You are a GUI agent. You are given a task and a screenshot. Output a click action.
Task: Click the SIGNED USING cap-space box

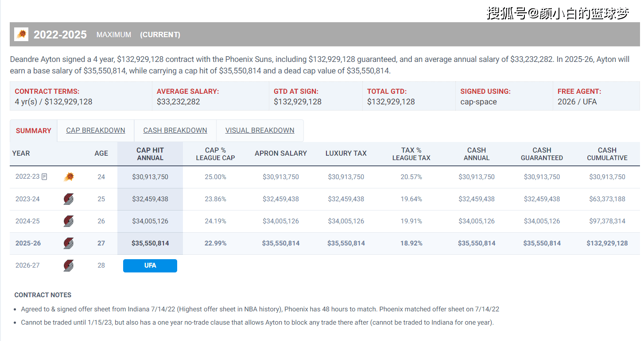click(x=504, y=96)
